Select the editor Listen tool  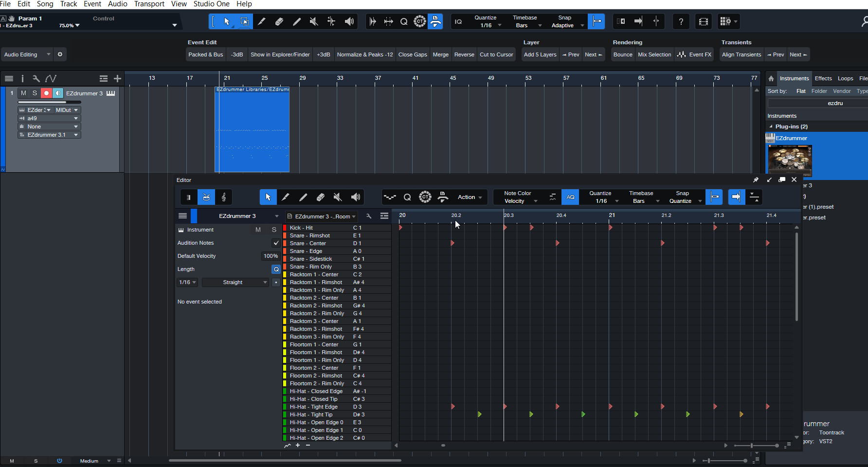click(x=356, y=197)
